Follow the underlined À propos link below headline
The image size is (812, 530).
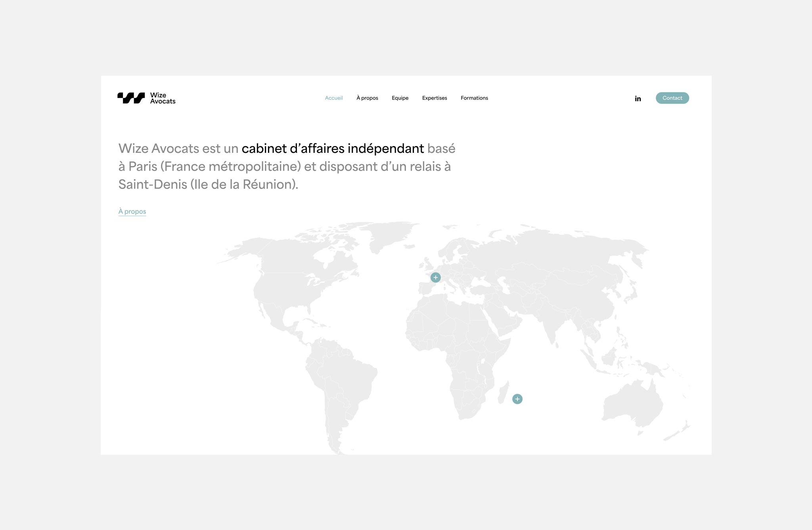coord(132,212)
